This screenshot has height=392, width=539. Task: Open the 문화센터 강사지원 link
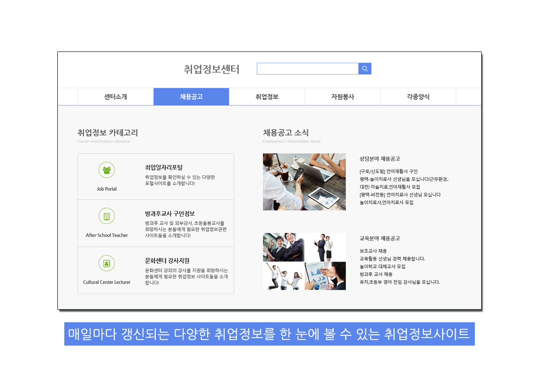tap(167, 261)
